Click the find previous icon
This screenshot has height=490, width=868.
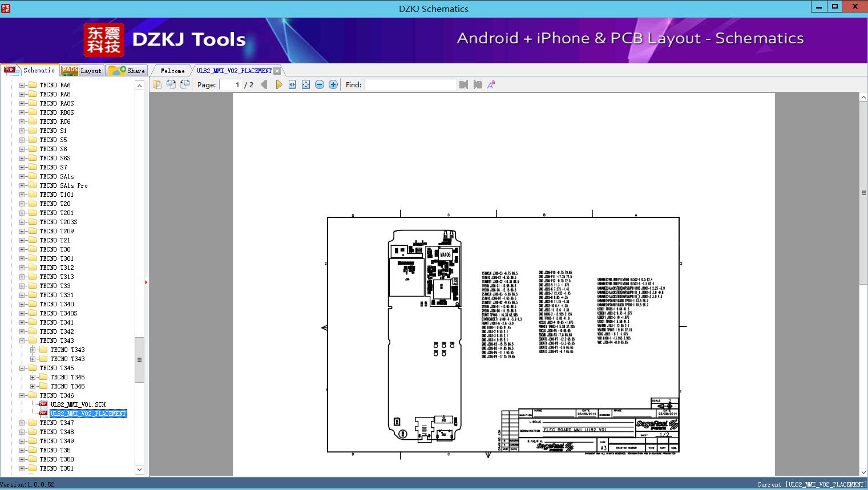pos(463,84)
